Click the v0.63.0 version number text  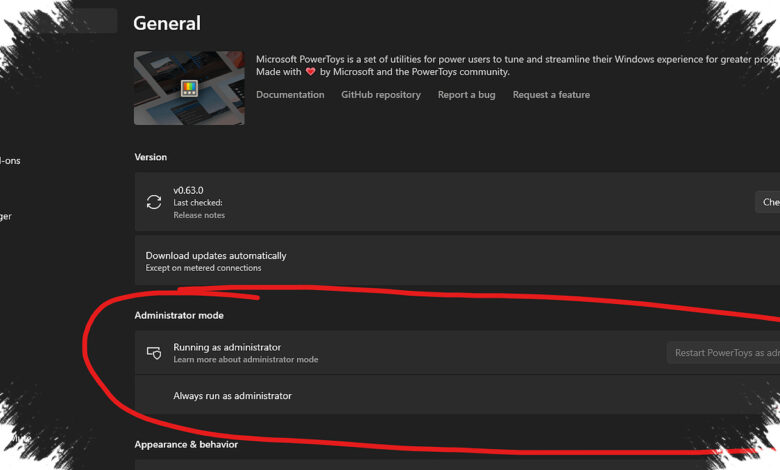click(x=188, y=190)
